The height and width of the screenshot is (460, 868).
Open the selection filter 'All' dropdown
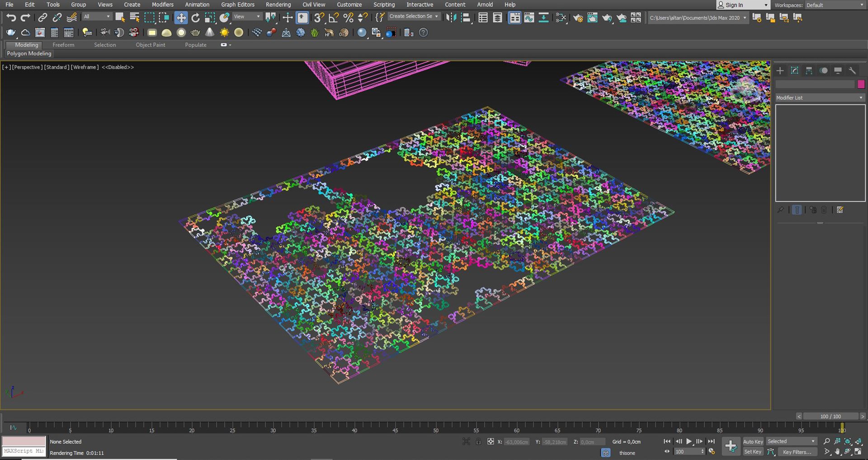point(97,17)
